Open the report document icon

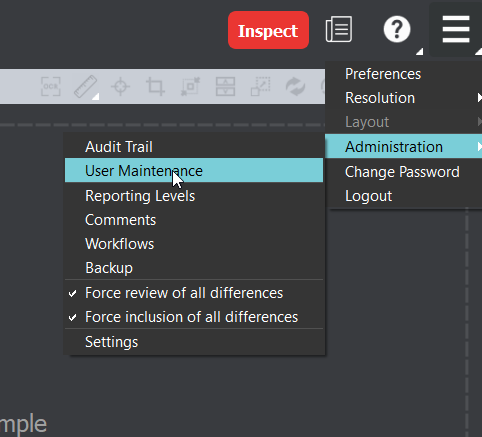pos(339,29)
